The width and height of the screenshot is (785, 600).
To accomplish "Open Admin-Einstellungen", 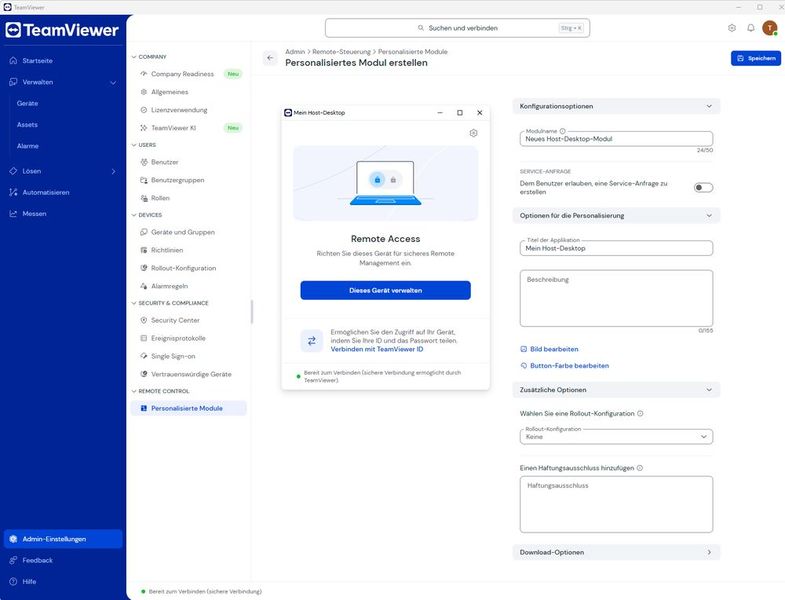I will [63, 539].
